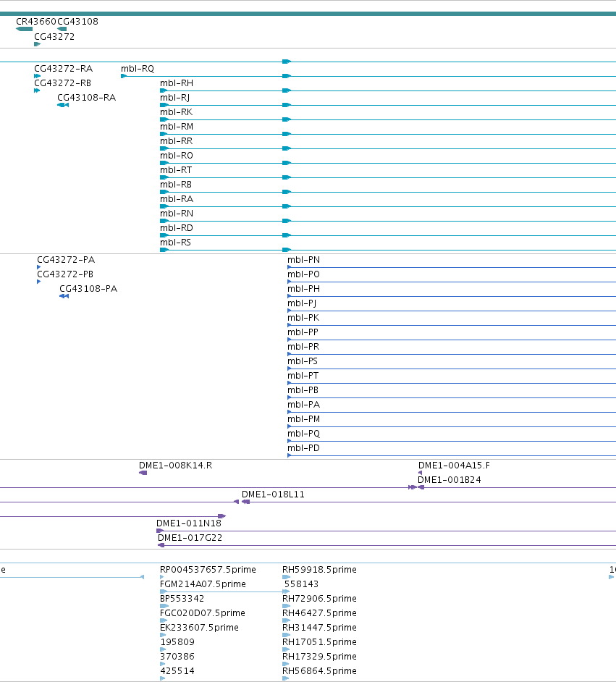This screenshot has height=682, width=616.
Task: Click the mbl-PO protein label
Action: (303, 274)
